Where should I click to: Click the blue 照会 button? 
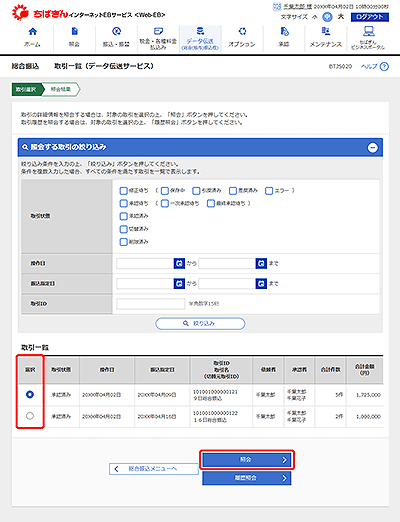[x=247, y=460]
